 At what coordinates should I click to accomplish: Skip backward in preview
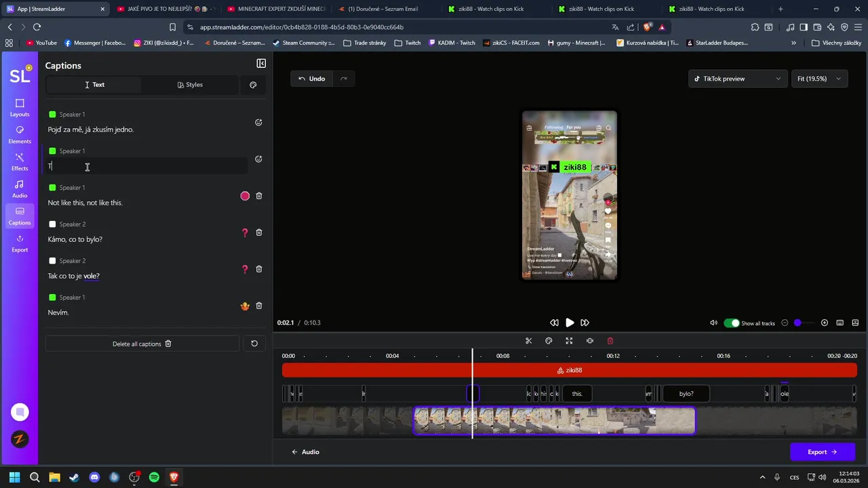point(554,323)
